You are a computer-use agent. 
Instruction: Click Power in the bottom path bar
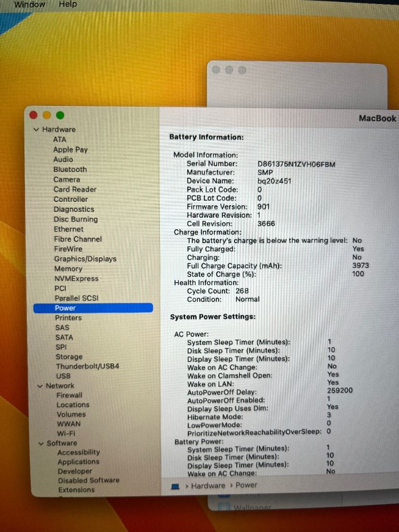(246, 485)
